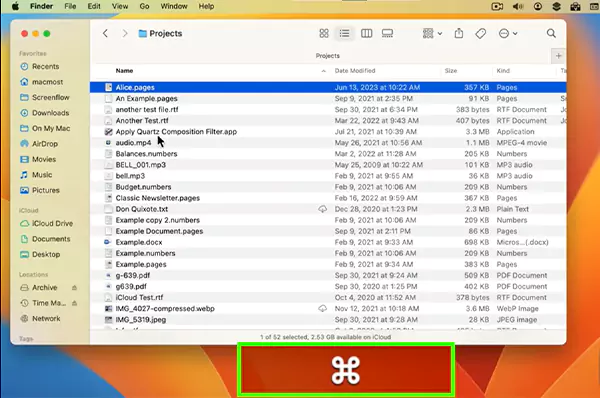Open the Group By dropdown
600x398 pixels.
pyautogui.click(x=432, y=34)
